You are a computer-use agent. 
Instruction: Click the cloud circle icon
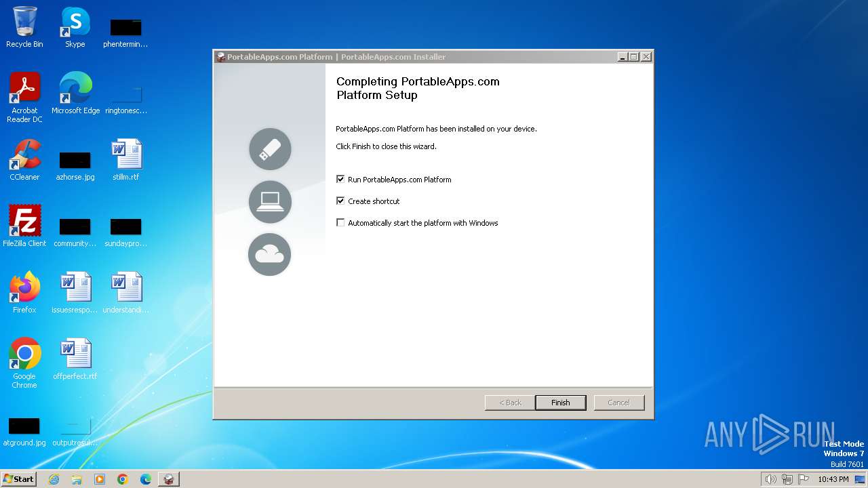[x=270, y=255]
